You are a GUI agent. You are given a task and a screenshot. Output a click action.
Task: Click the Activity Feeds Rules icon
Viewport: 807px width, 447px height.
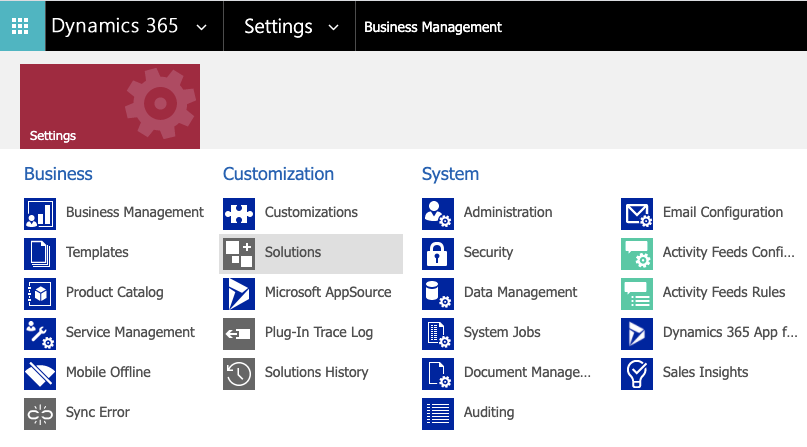[637, 294]
